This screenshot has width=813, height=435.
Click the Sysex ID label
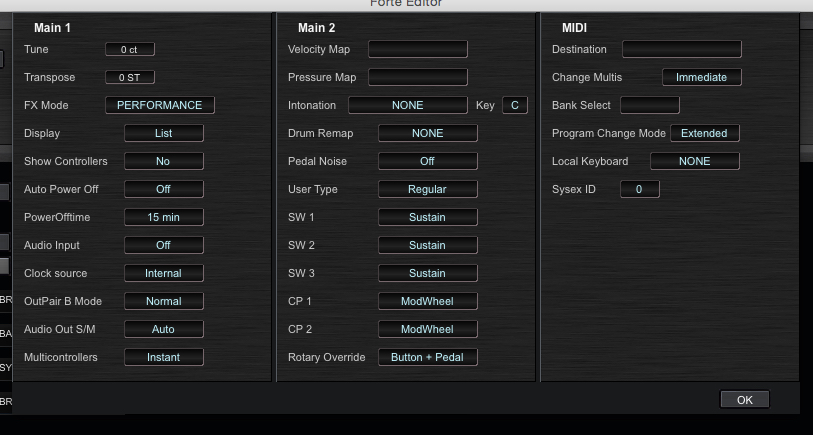point(573,189)
